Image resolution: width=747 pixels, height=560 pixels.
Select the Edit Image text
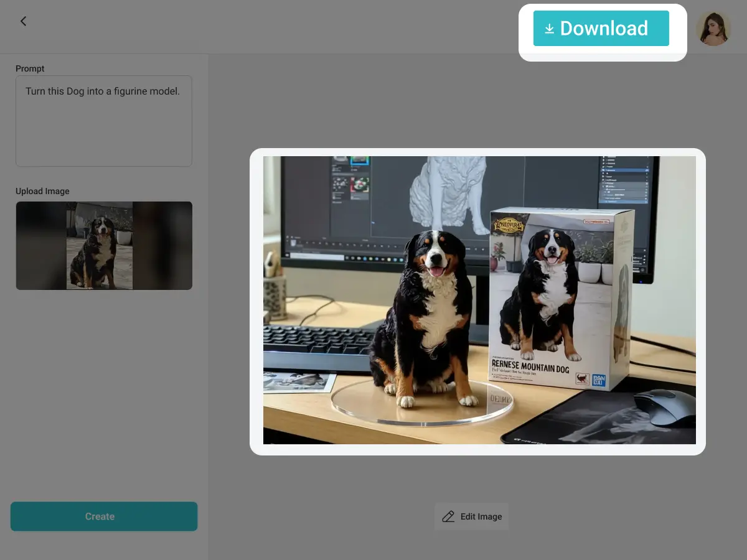481,516
